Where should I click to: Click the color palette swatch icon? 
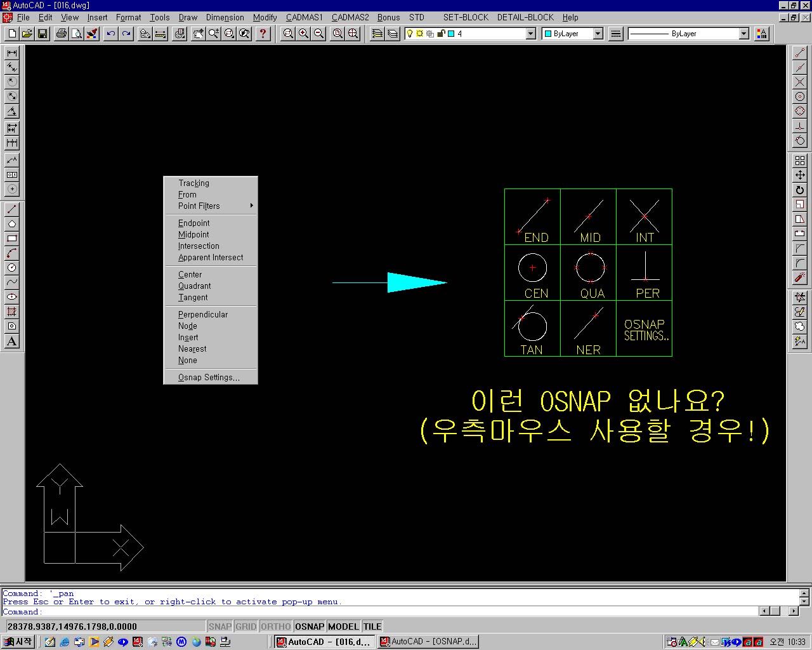[x=762, y=34]
